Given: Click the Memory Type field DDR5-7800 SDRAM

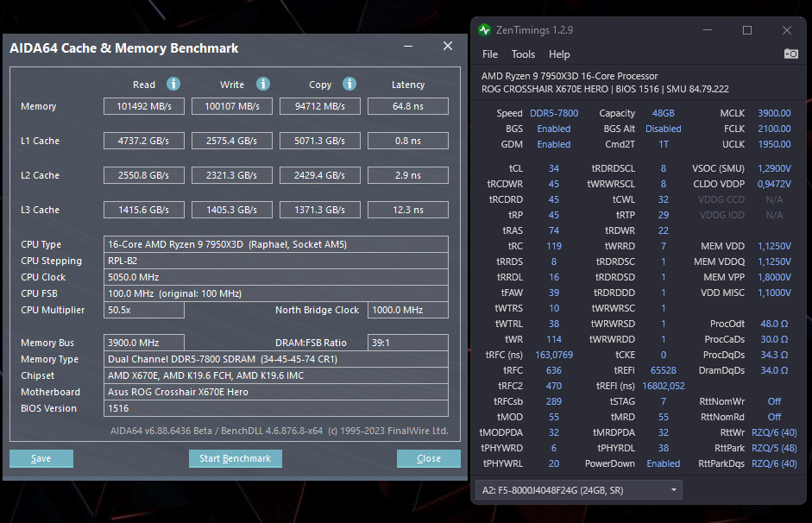Looking at the screenshot, I should coord(276,359).
